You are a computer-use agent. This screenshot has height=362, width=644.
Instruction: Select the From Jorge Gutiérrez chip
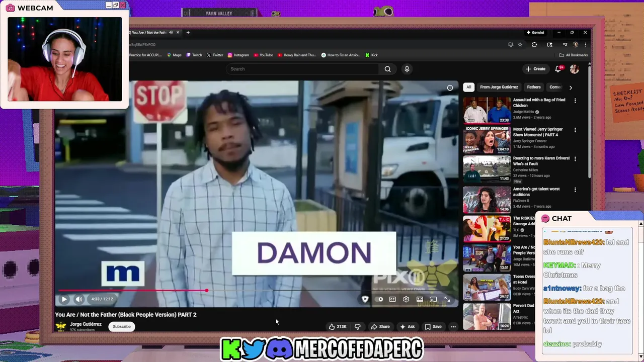point(499,87)
